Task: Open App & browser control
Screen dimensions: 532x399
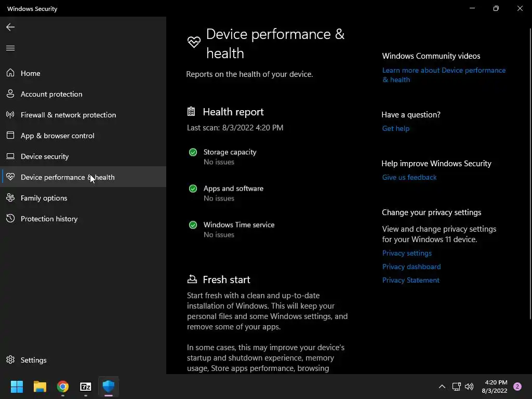Action: point(83,136)
